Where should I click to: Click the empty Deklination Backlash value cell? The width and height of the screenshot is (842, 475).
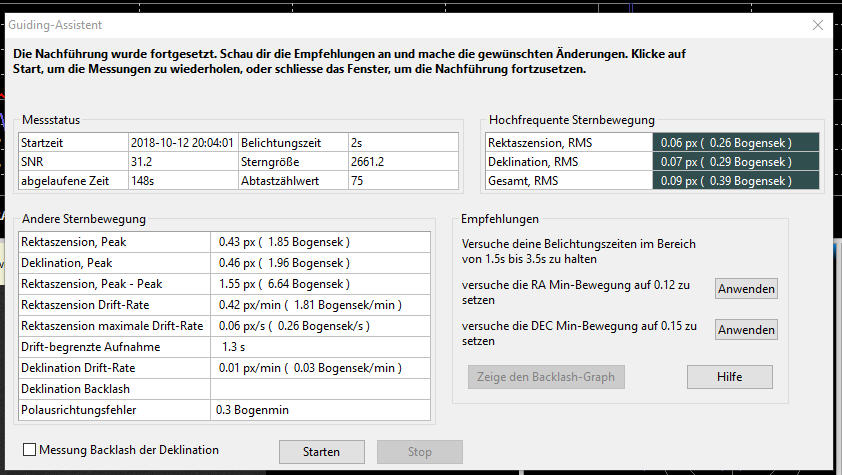point(320,389)
